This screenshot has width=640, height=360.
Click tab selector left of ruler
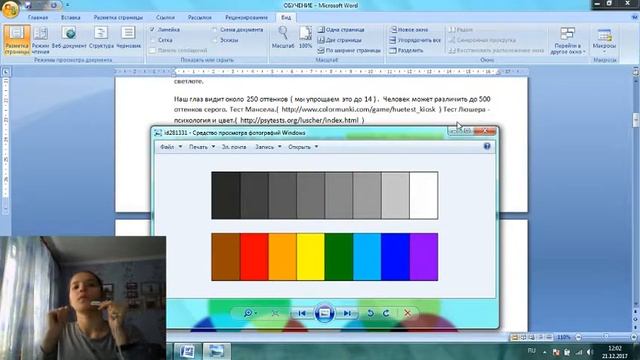(x=6, y=72)
